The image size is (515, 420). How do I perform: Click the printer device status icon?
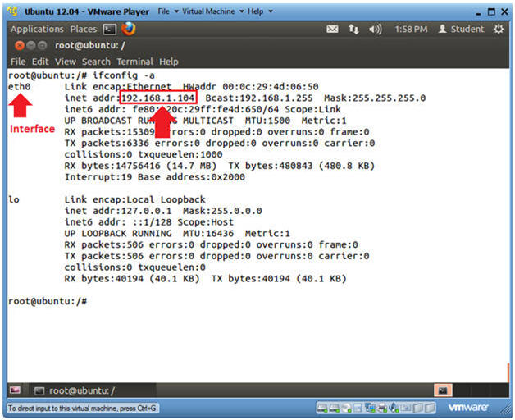(x=382, y=408)
